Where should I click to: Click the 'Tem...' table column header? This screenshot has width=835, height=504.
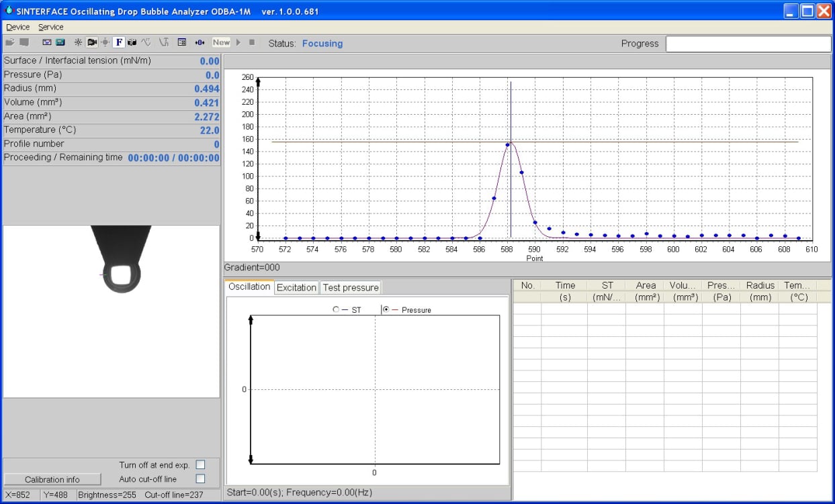[797, 285]
